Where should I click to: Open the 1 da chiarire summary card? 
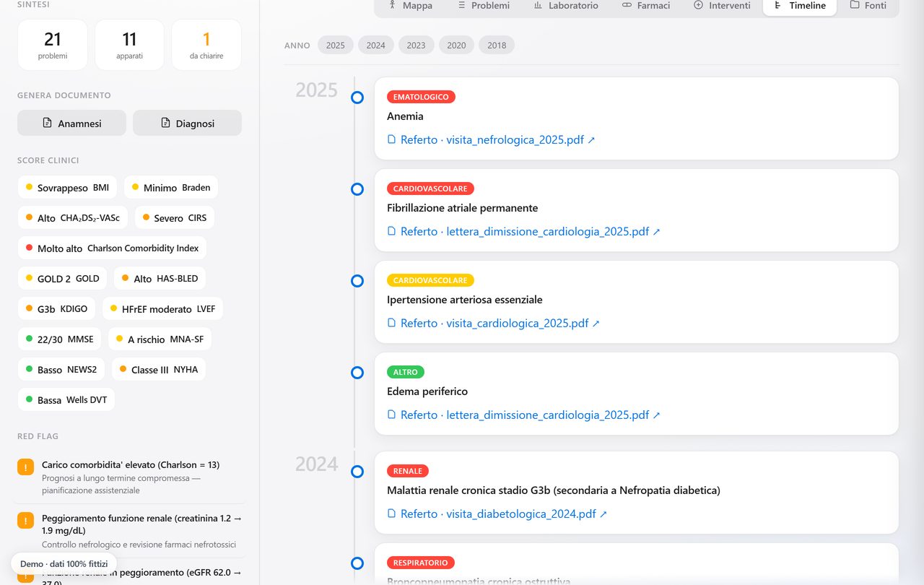click(x=206, y=45)
